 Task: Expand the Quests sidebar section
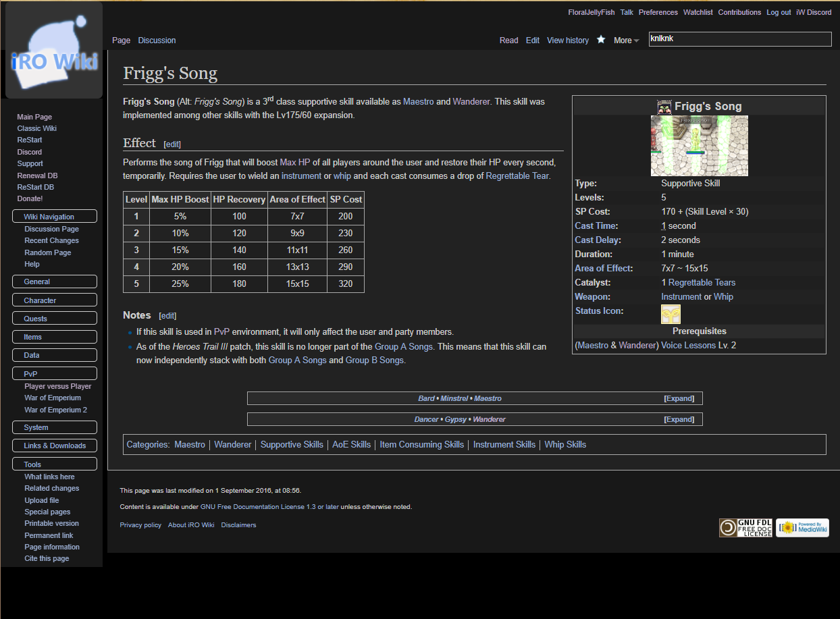[55, 319]
